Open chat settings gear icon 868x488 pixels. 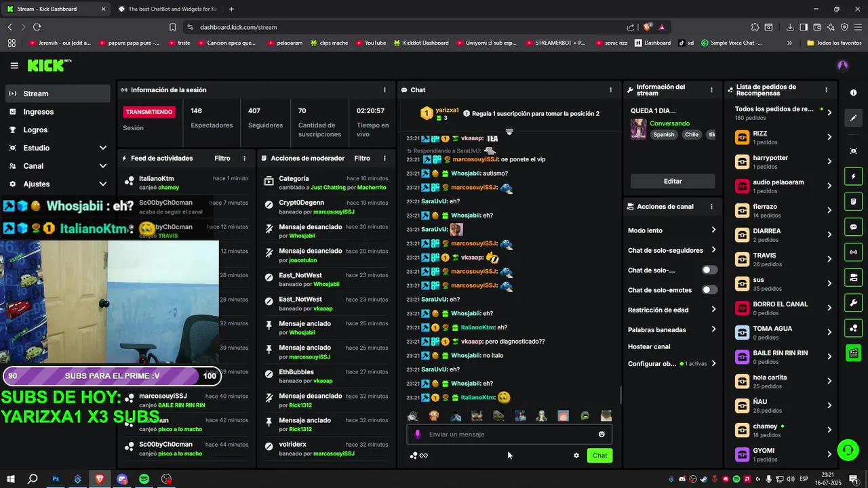576,455
